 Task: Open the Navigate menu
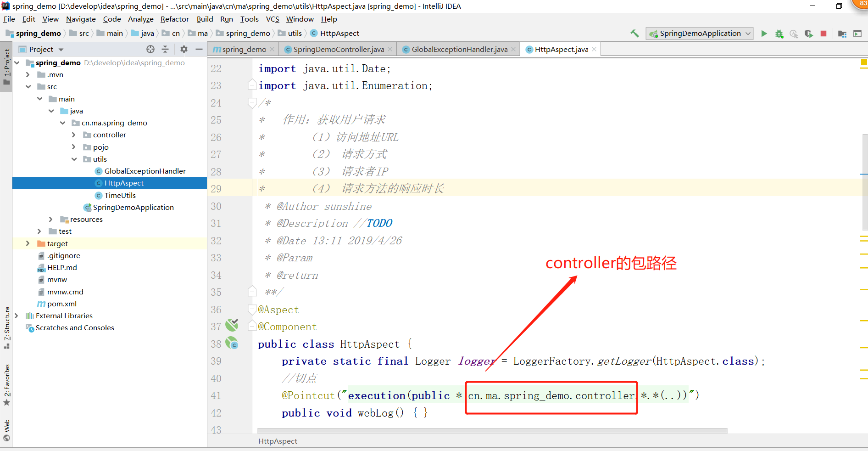81,19
